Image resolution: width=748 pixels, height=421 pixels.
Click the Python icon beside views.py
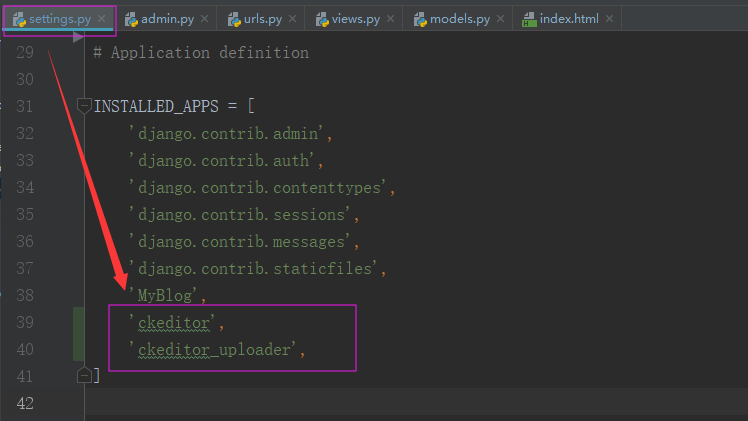coord(323,19)
